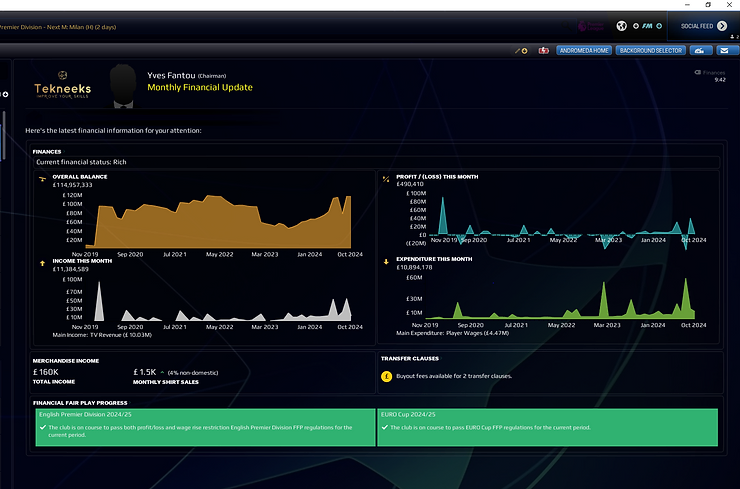Viewport: 740px width, 489px height.
Task: Open the Background Selector
Action: tap(651, 51)
